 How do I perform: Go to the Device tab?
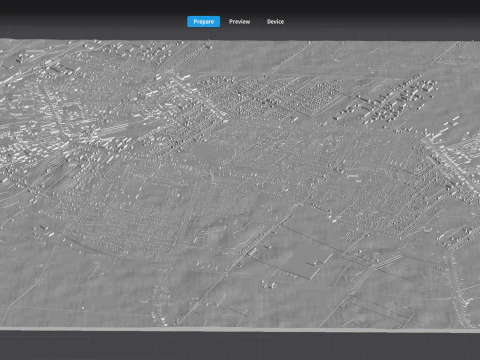point(275,22)
